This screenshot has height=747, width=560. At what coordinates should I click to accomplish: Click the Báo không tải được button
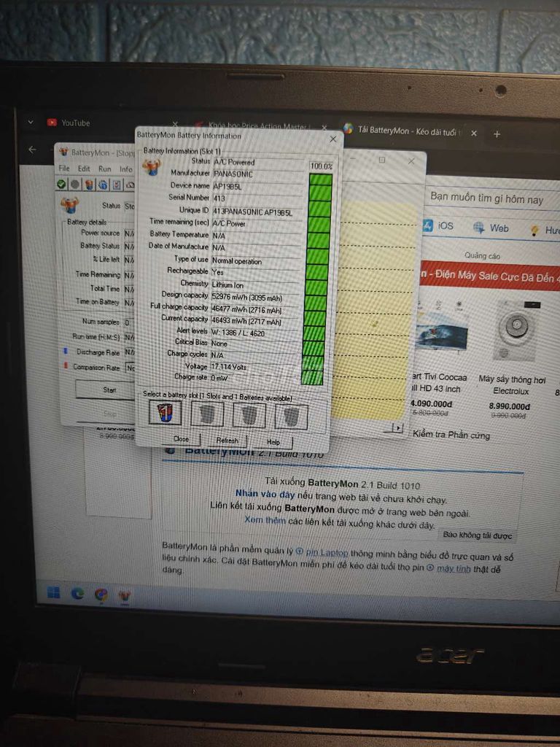tap(477, 535)
